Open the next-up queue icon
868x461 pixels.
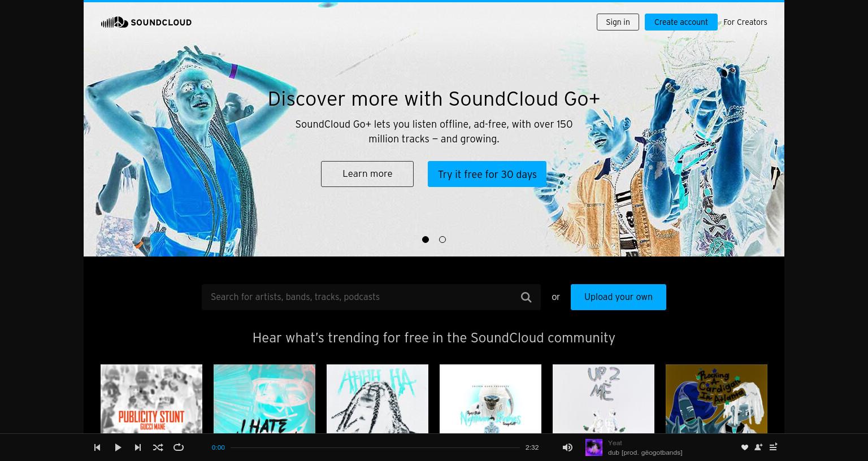tap(773, 447)
